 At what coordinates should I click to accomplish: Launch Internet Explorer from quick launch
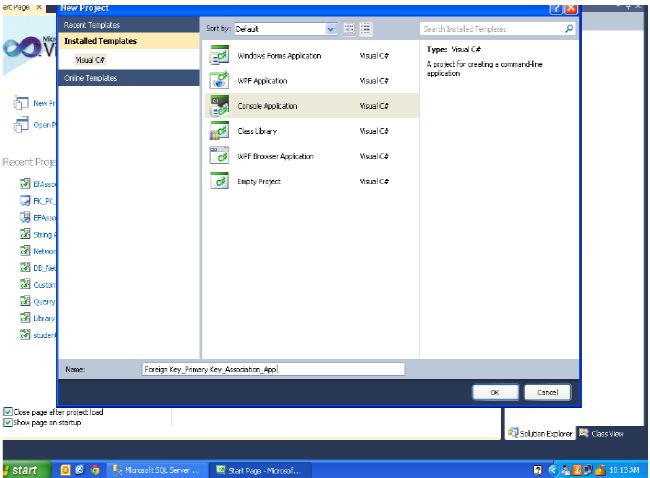80,470
